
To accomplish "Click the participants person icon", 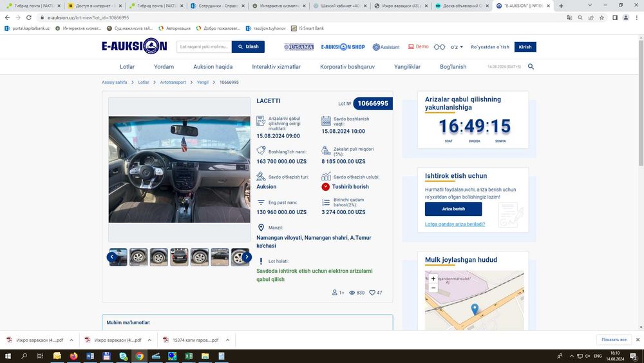I will click(x=334, y=293).
